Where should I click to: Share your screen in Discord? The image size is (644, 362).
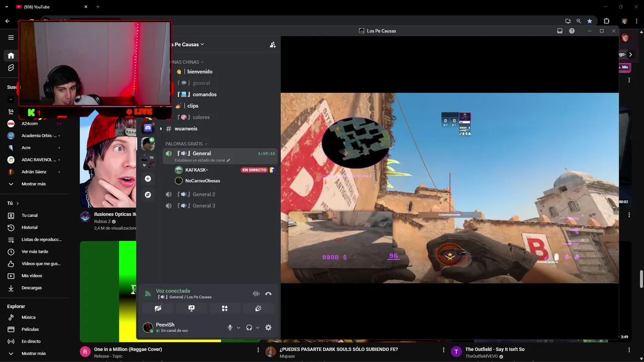pyautogui.click(x=191, y=308)
